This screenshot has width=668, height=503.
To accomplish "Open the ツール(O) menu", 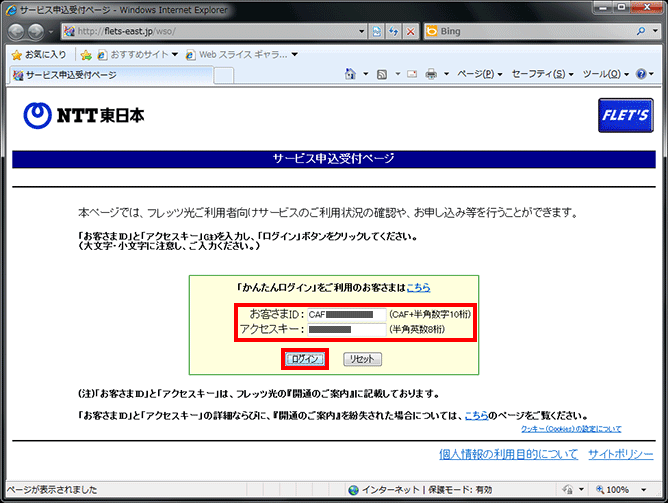I will (x=606, y=74).
